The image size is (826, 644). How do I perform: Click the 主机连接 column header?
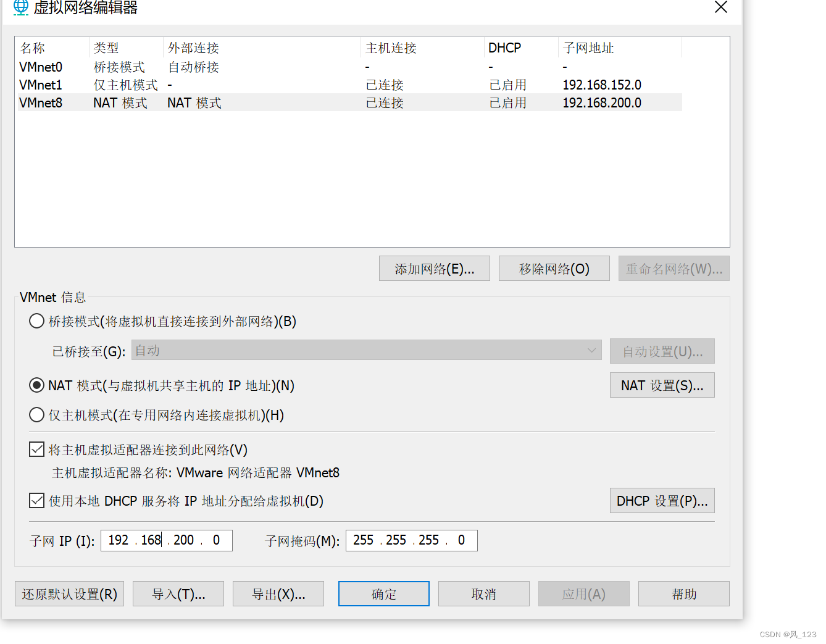423,48
